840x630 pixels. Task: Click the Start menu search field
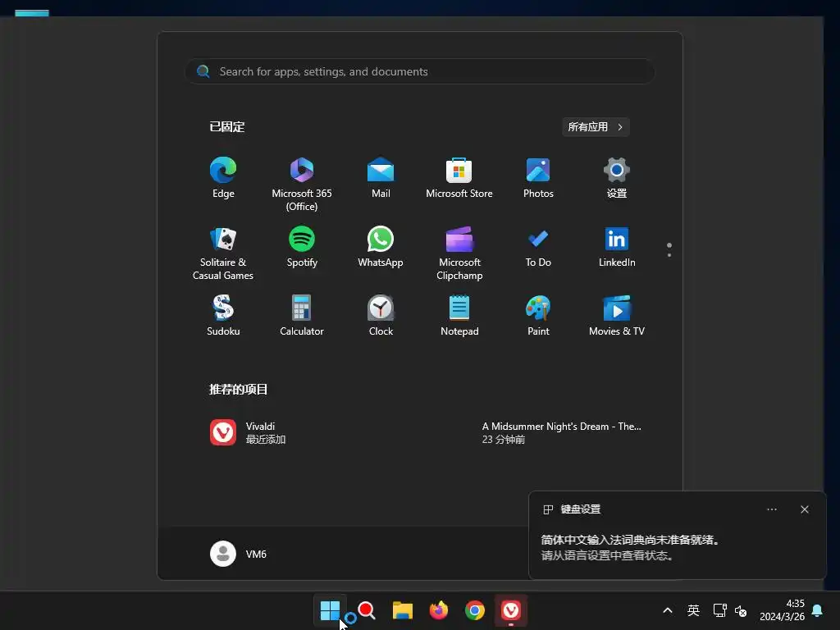pyautogui.click(x=420, y=71)
